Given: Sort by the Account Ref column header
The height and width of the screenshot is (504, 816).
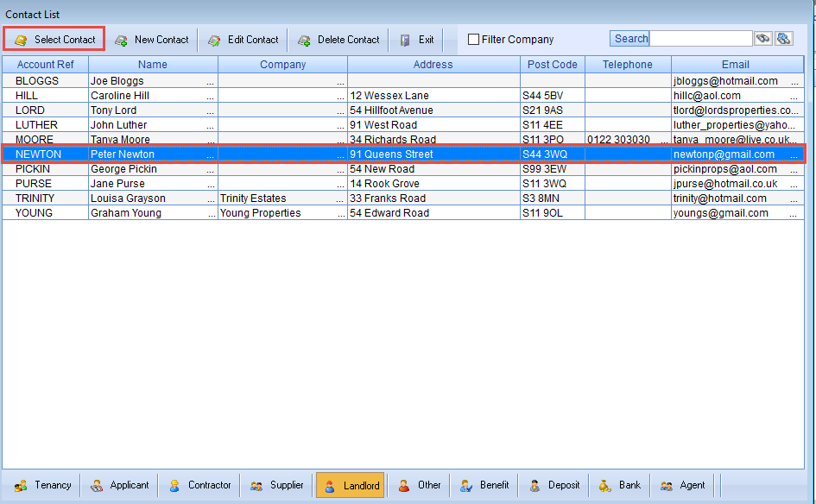Looking at the screenshot, I should coord(45,65).
